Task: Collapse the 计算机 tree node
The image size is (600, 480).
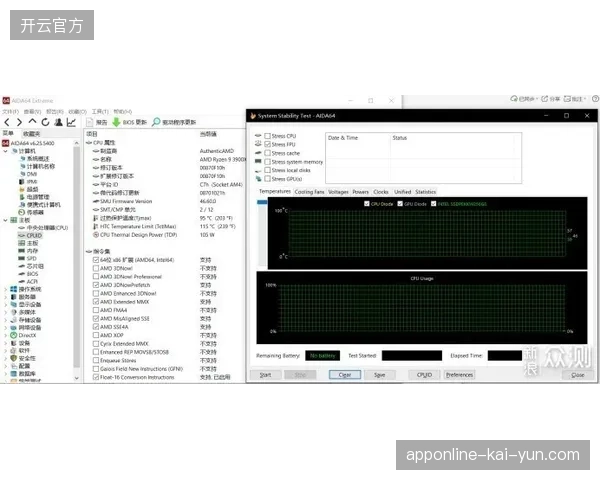Action: (5, 151)
